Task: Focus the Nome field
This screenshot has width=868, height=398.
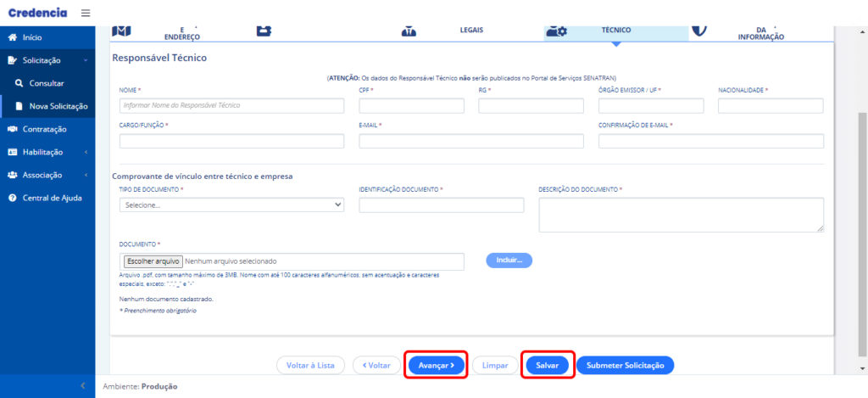Action: [231, 105]
